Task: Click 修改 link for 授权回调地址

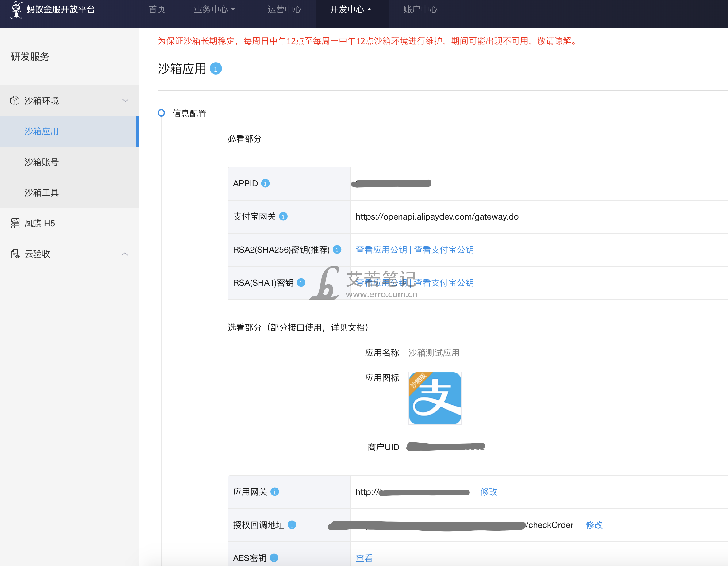Action: 594,525
